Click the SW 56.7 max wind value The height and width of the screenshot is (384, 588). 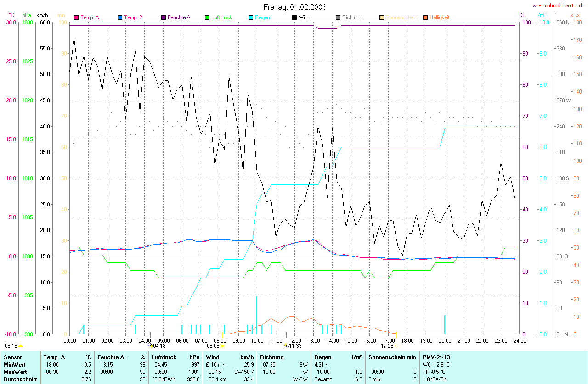coord(244,372)
